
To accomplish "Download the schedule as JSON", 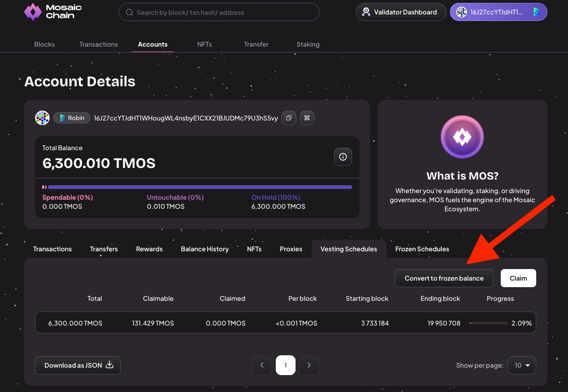I will (x=78, y=365).
